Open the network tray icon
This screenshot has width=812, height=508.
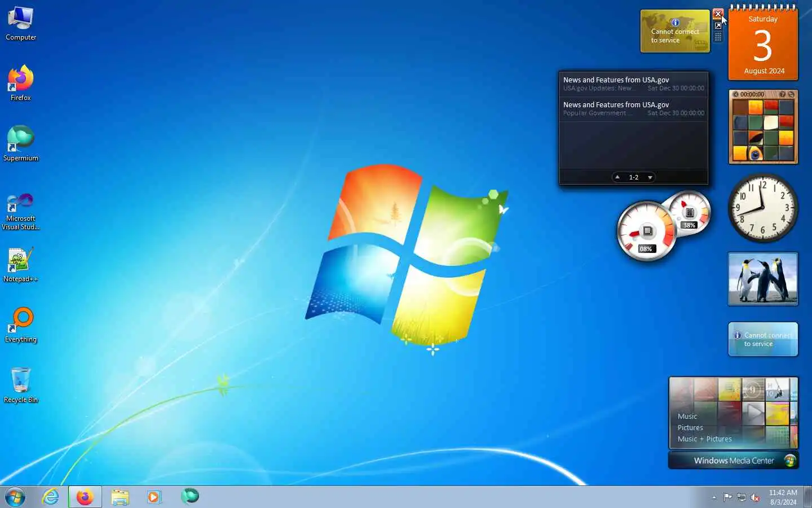(x=742, y=497)
